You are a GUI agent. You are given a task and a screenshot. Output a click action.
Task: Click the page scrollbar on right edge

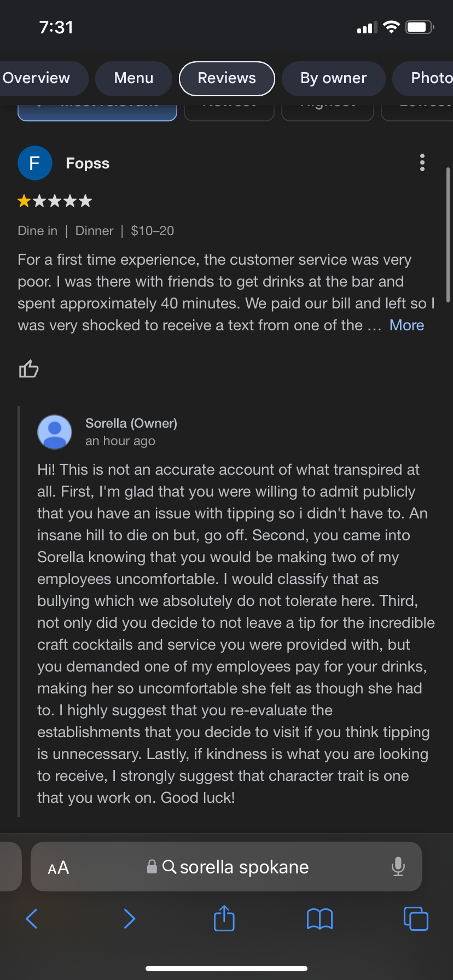[448, 235]
